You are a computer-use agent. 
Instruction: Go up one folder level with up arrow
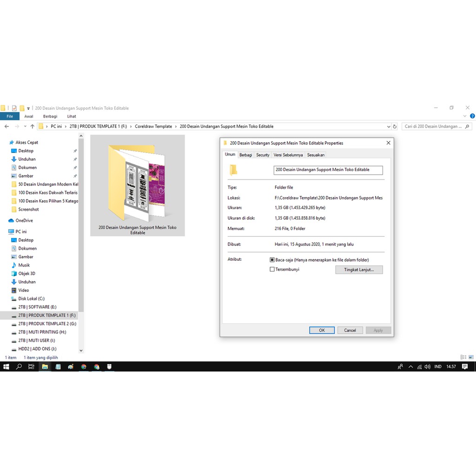32,126
